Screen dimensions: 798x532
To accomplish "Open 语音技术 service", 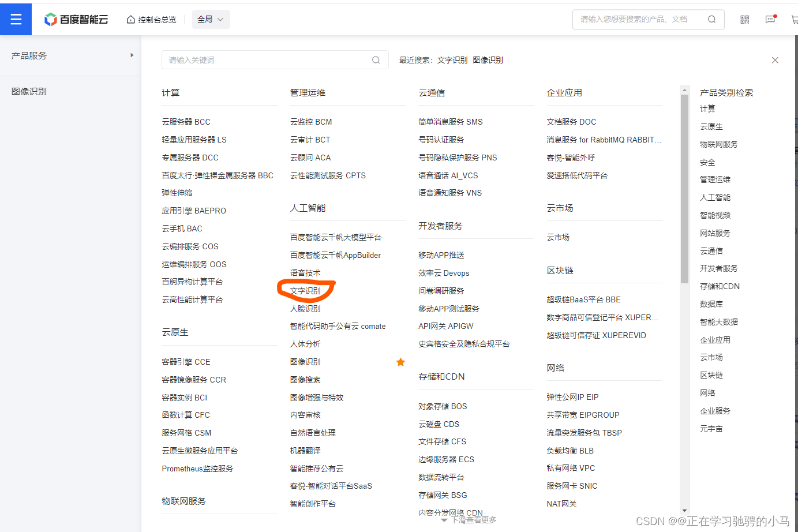I will 305,273.
